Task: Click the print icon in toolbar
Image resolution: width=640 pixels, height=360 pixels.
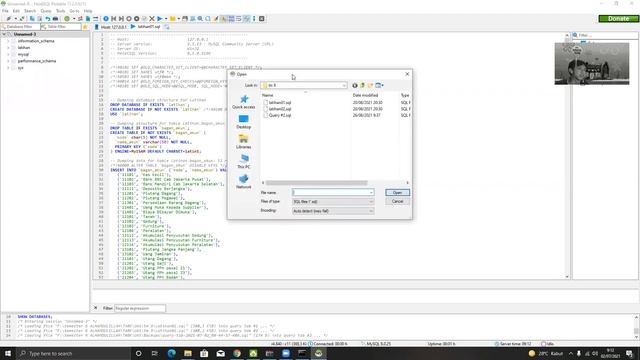Action: point(56,19)
